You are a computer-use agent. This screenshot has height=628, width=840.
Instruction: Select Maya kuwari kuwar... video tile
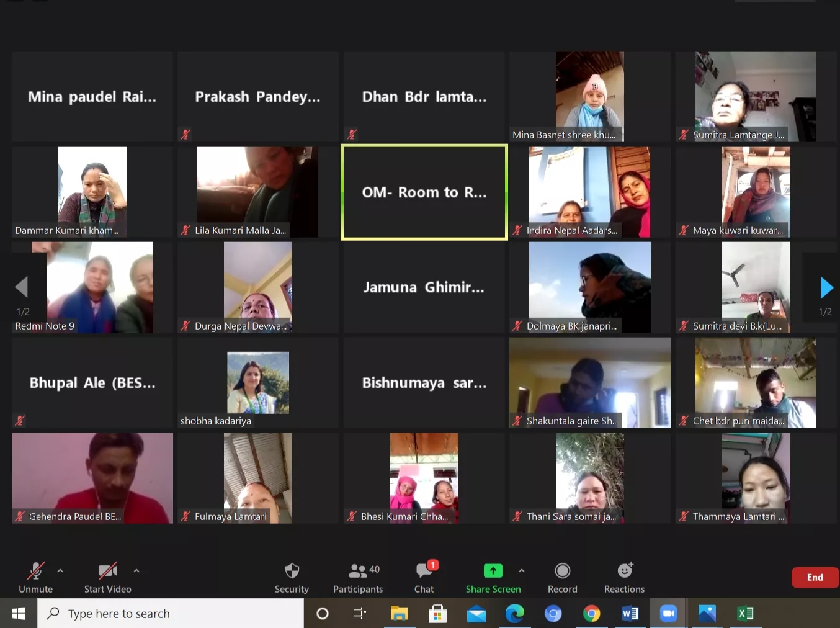pos(756,192)
